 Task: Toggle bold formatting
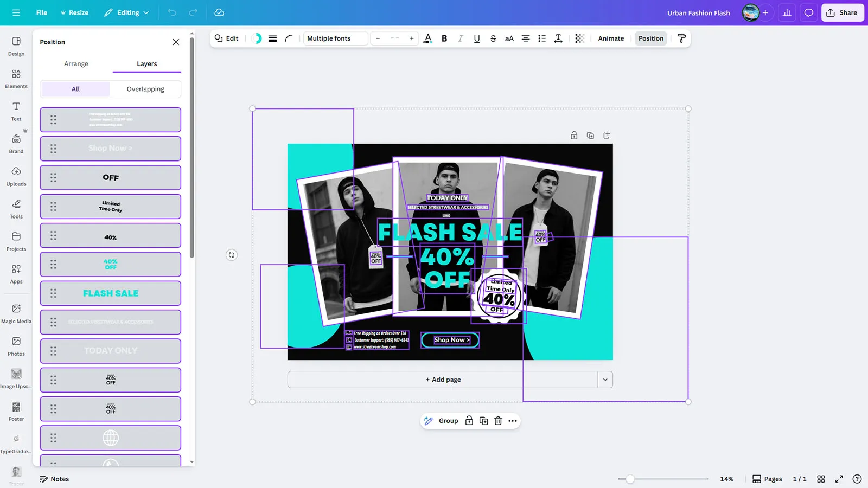point(444,38)
